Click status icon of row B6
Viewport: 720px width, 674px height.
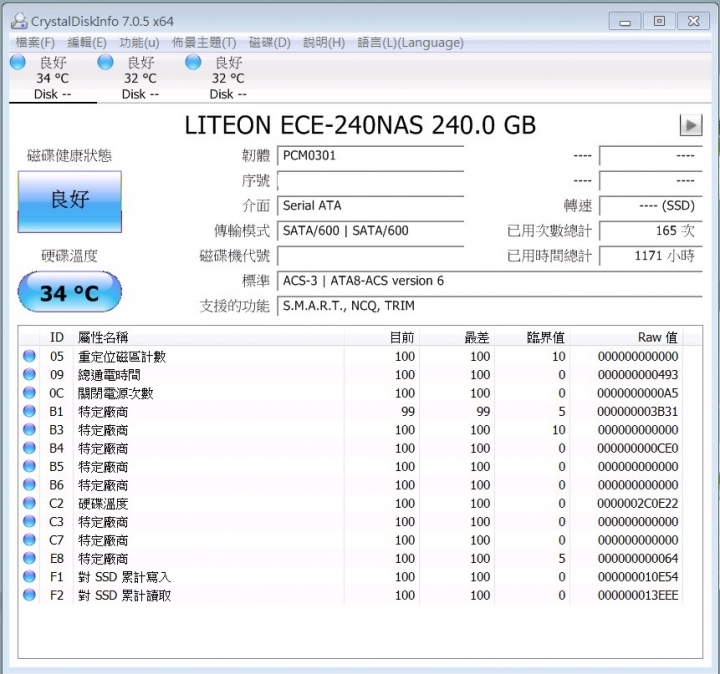click(29, 484)
